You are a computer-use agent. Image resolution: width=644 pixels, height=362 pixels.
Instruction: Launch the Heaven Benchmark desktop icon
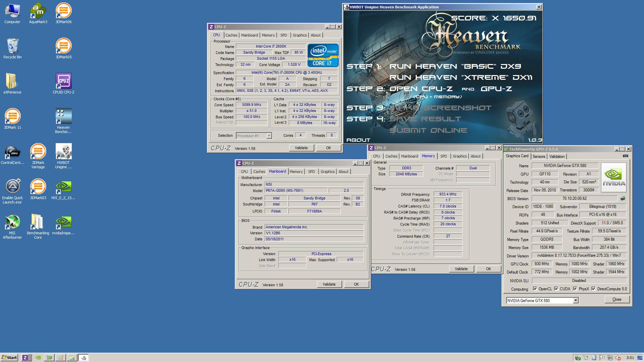coord(63,121)
